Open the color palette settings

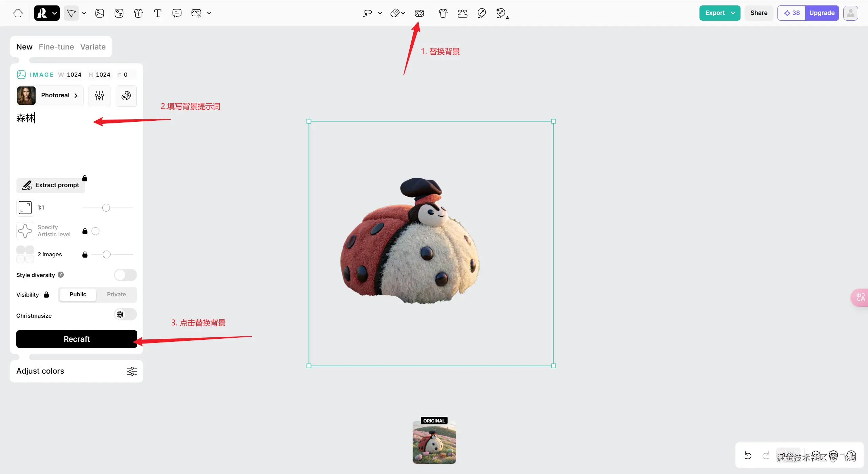click(126, 96)
